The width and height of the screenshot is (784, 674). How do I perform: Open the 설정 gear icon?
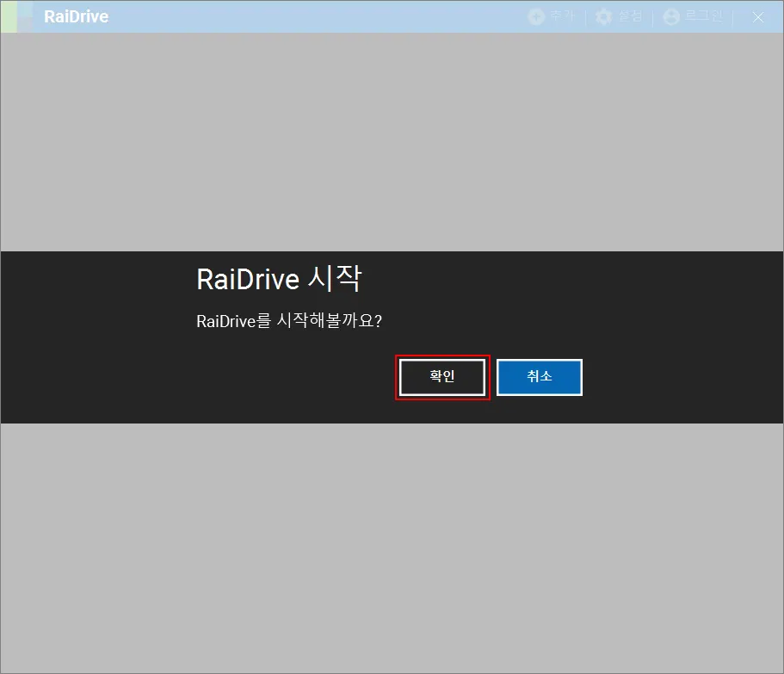tap(603, 17)
